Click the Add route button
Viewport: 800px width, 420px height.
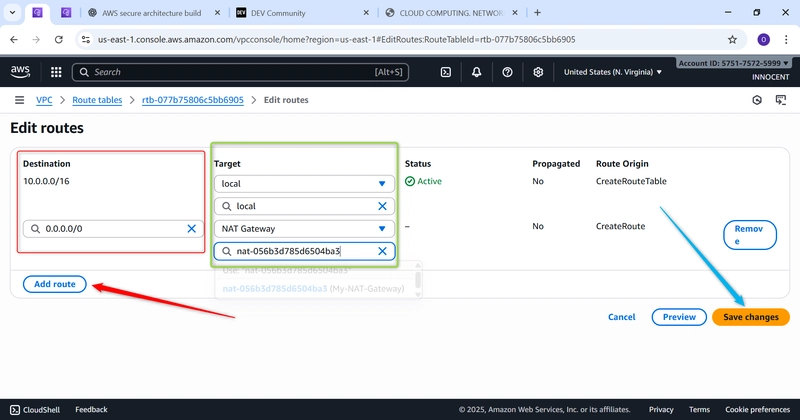(55, 285)
